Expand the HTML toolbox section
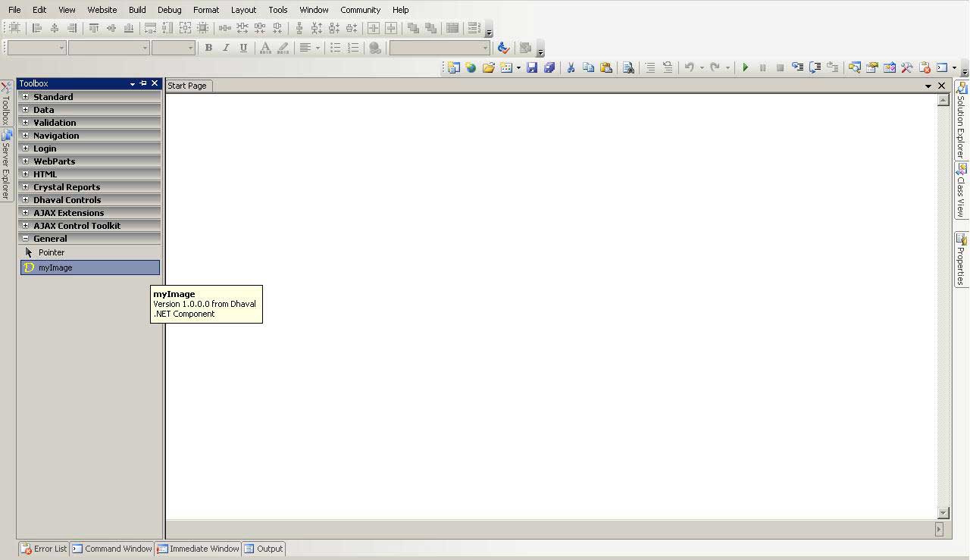 point(25,174)
